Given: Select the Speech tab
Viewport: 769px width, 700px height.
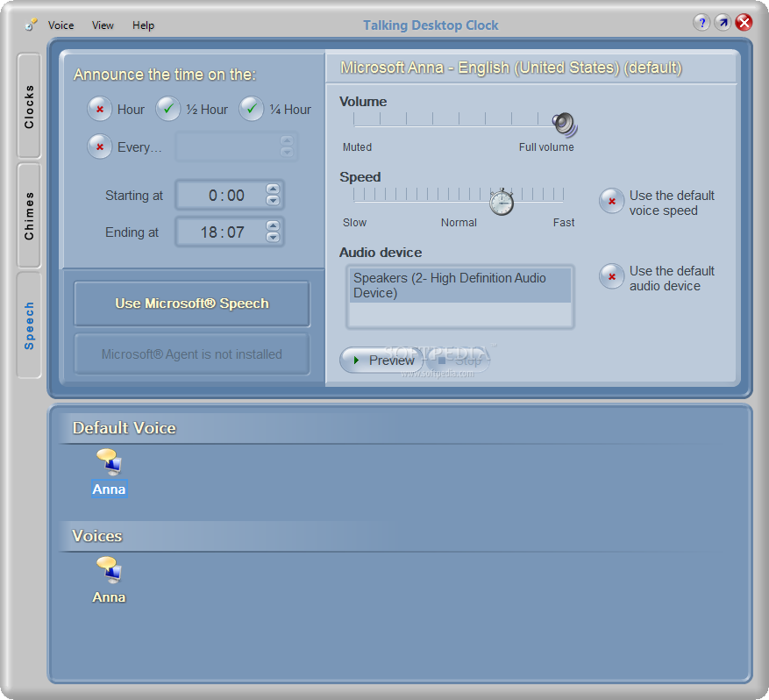Looking at the screenshot, I should point(29,325).
